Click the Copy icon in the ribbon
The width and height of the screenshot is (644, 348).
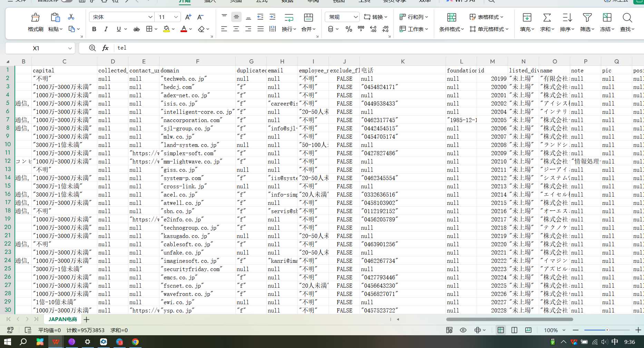pos(72,29)
